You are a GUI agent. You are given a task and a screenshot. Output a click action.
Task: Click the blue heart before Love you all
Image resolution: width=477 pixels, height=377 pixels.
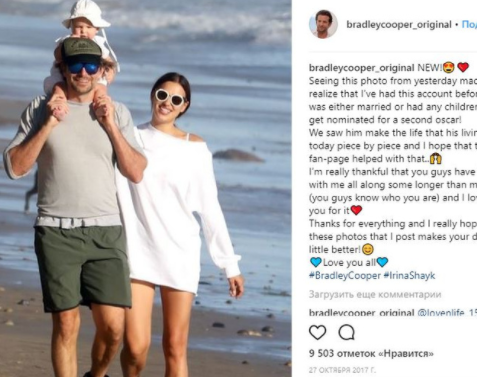pos(315,262)
